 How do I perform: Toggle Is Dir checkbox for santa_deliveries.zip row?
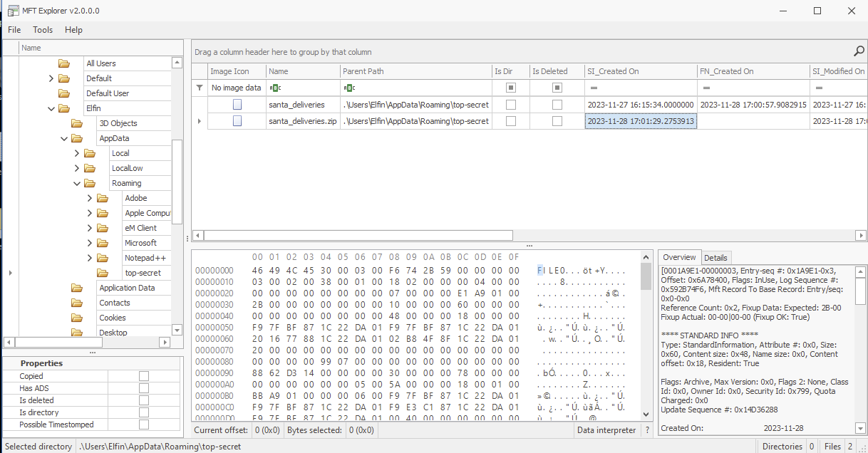pyautogui.click(x=510, y=121)
